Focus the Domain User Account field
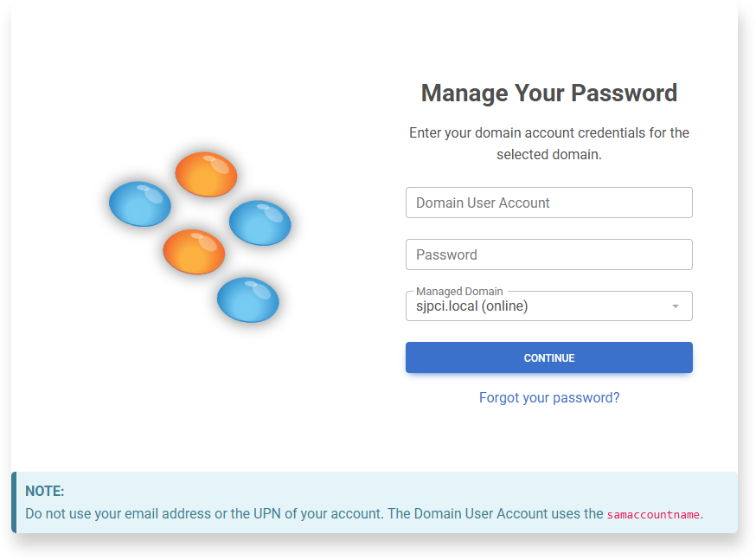The image size is (756, 560). coord(548,203)
